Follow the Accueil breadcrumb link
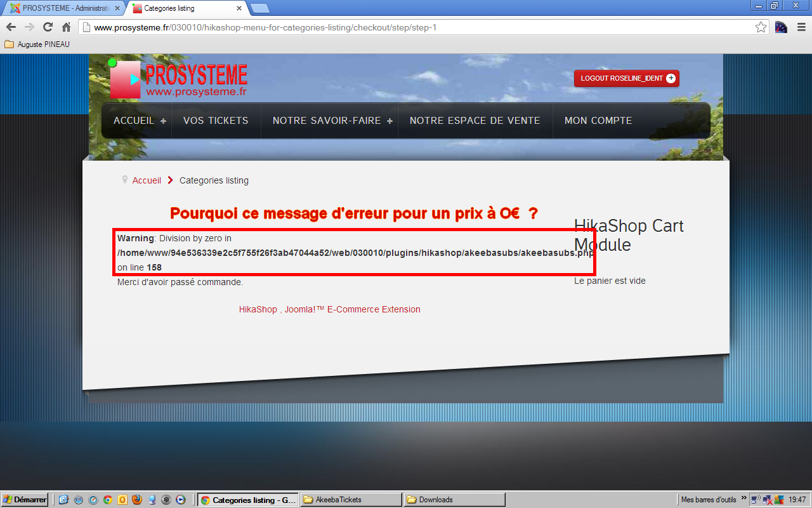 point(147,180)
